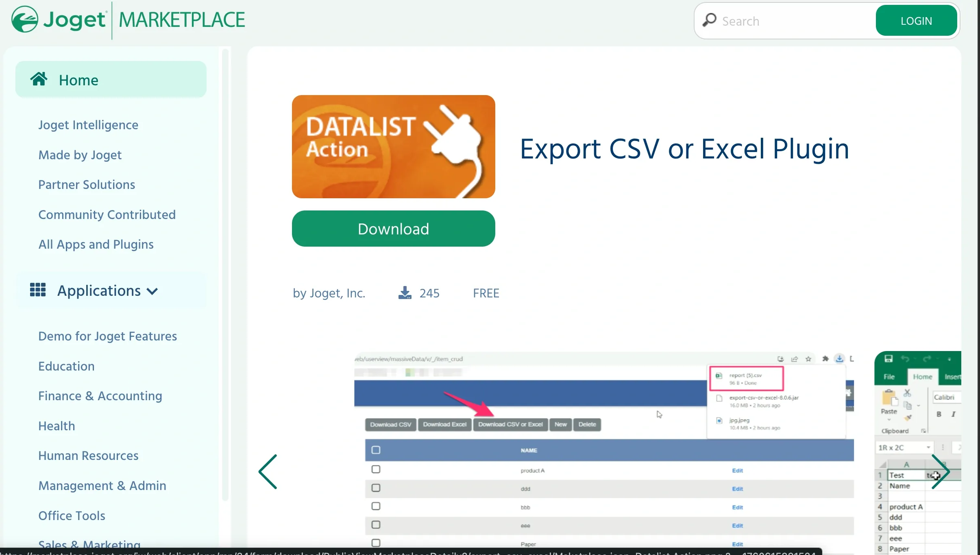
Task: Click the Applications grid icon
Action: [38, 290]
